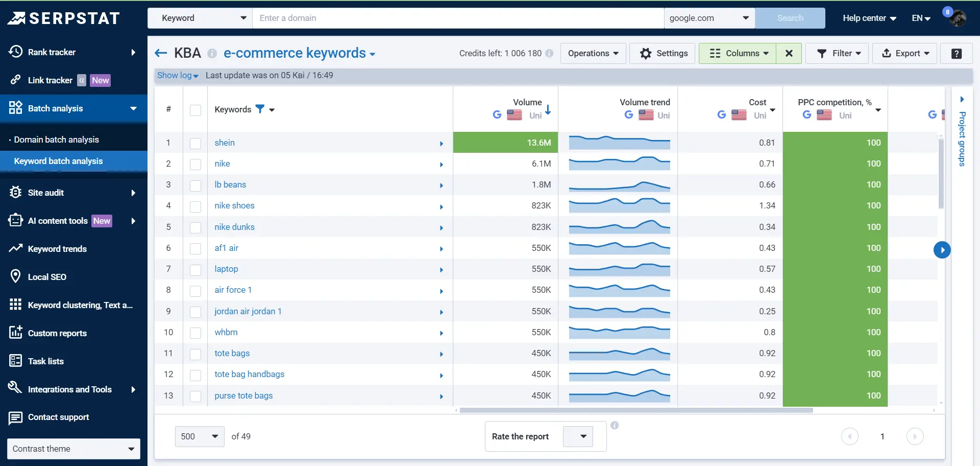The height and width of the screenshot is (466, 980).
Task: Select the checkbox for the shein row
Action: pos(195,144)
